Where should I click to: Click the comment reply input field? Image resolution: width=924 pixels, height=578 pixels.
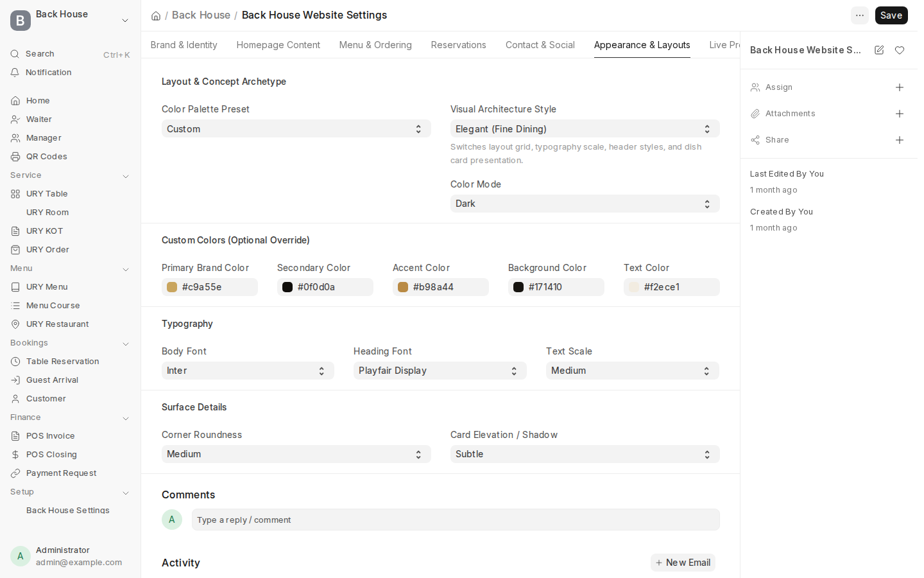point(456,520)
